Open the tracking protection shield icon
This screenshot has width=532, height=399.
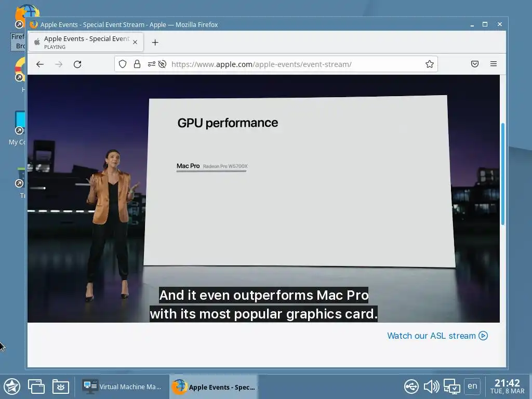coord(123,64)
